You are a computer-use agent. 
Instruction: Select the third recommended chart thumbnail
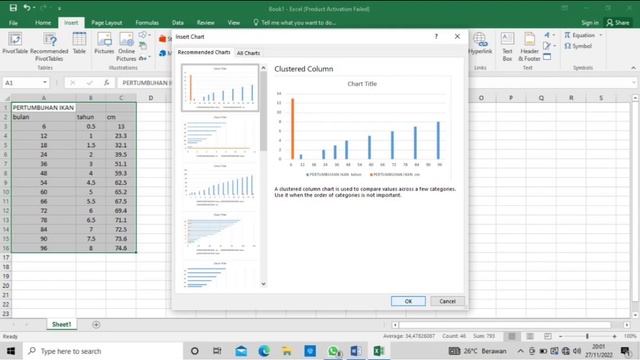220,185
